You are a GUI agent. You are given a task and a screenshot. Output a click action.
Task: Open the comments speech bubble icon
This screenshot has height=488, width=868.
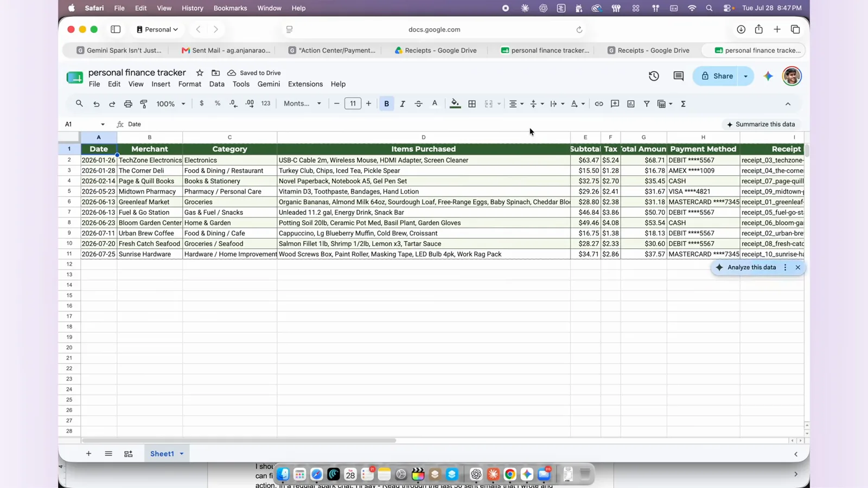tap(679, 76)
